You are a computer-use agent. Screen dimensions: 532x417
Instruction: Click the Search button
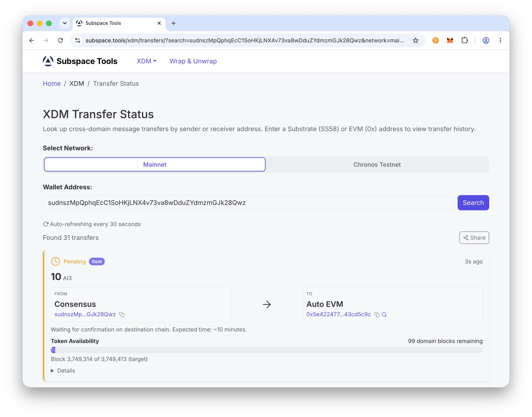(x=473, y=203)
